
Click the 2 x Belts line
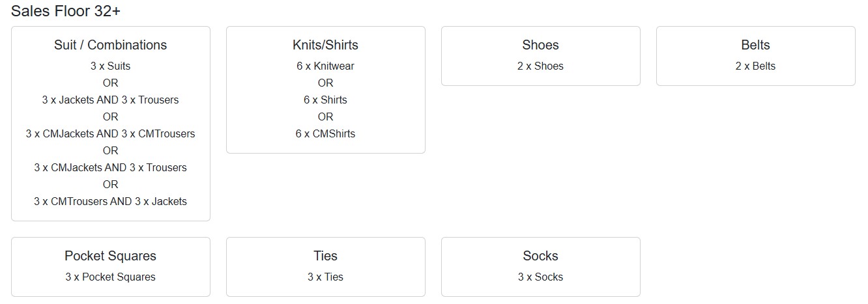tap(755, 66)
